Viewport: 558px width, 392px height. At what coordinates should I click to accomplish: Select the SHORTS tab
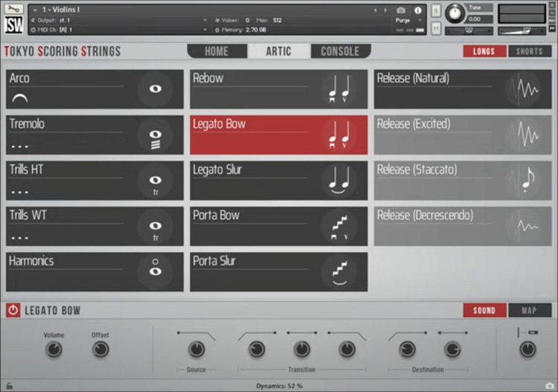530,51
